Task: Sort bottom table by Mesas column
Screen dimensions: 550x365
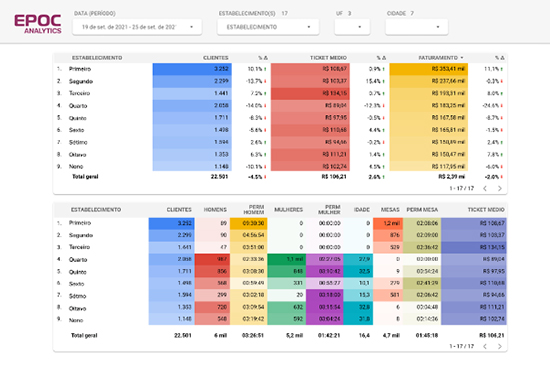Action: (x=390, y=210)
